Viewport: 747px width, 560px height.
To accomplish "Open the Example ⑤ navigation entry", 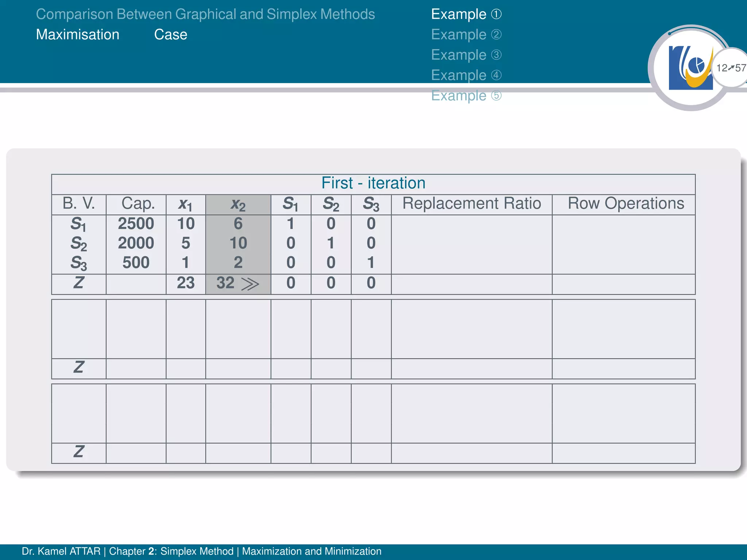I will (x=466, y=96).
